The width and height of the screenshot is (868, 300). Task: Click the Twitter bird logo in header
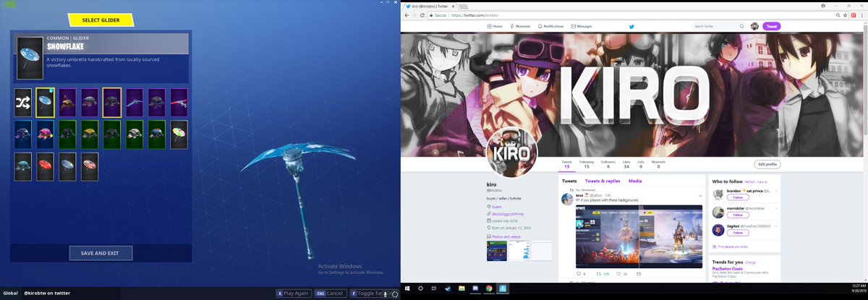pos(631,26)
